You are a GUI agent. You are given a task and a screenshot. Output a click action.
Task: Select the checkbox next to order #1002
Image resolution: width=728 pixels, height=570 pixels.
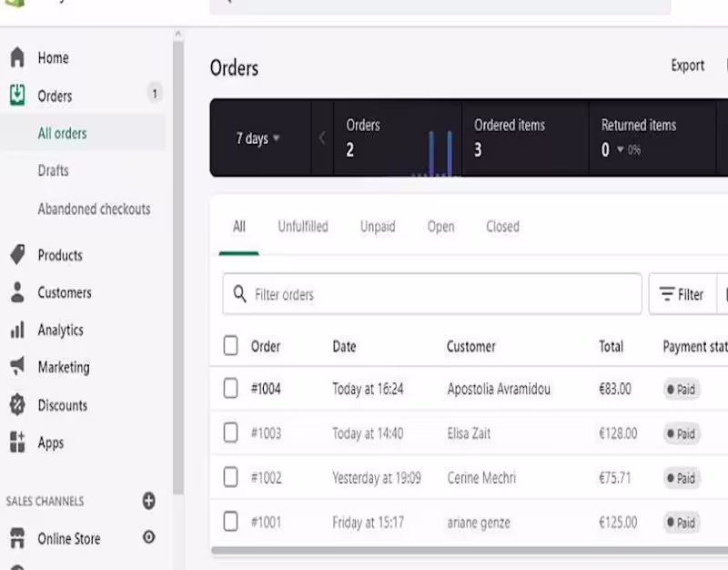click(x=231, y=477)
